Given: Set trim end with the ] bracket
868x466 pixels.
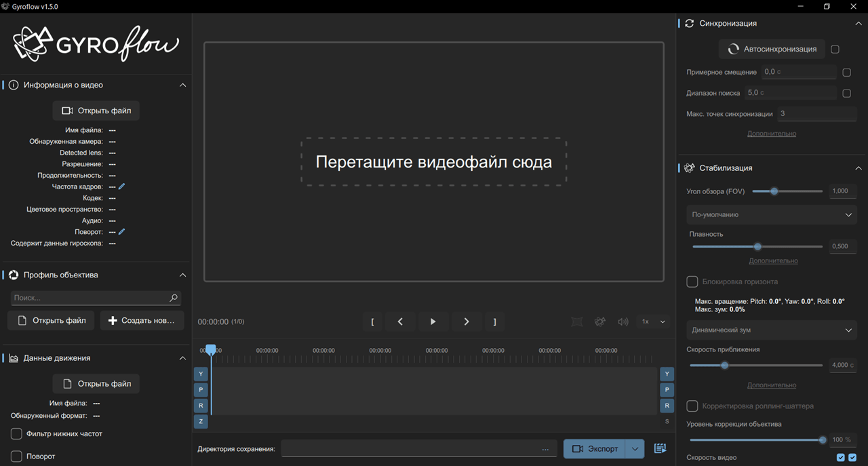Looking at the screenshot, I should [495, 322].
